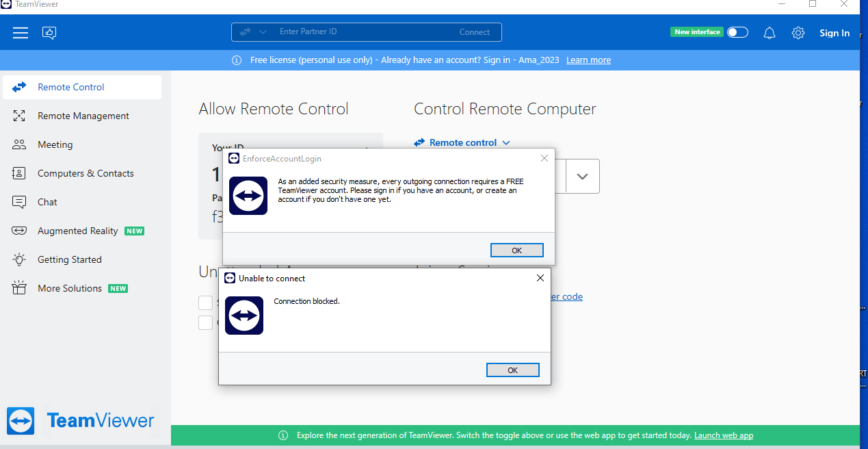Click the Connect button in the header
Image resolution: width=868 pixels, height=449 pixels.
point(475,32)
